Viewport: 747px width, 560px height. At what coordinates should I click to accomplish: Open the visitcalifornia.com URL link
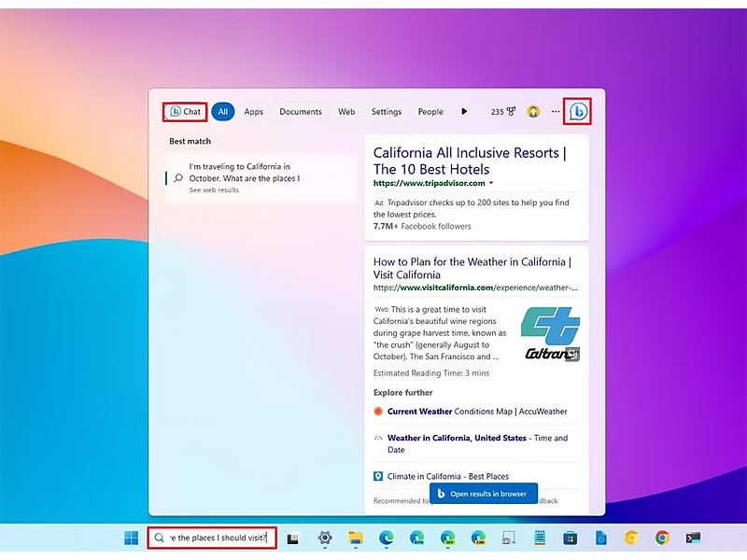(x=475, y=287)
